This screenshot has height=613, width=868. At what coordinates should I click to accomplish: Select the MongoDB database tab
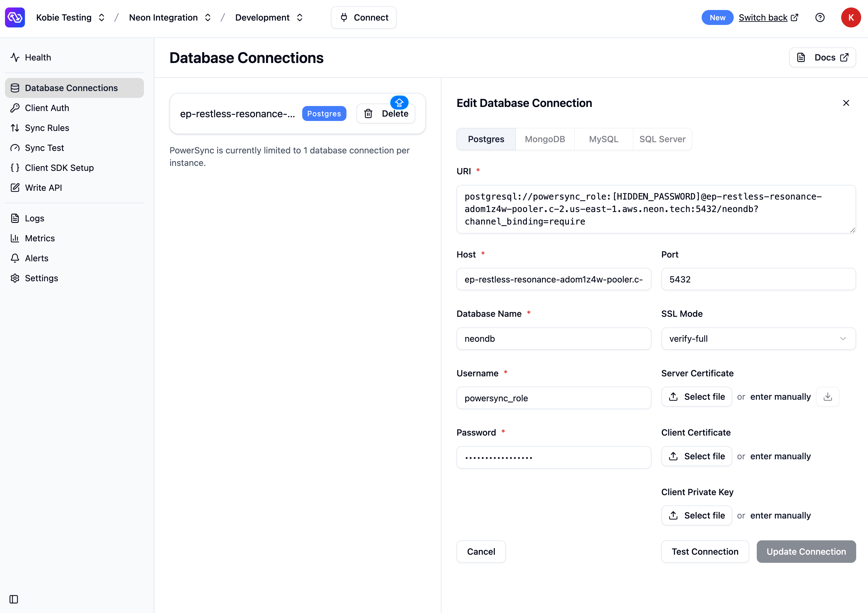point(545,139)
